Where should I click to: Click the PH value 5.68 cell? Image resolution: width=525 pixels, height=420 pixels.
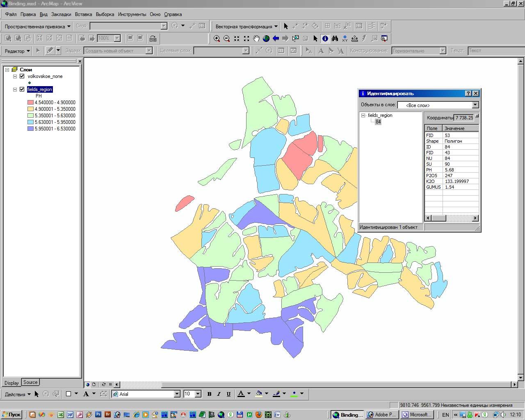[461, 170]
